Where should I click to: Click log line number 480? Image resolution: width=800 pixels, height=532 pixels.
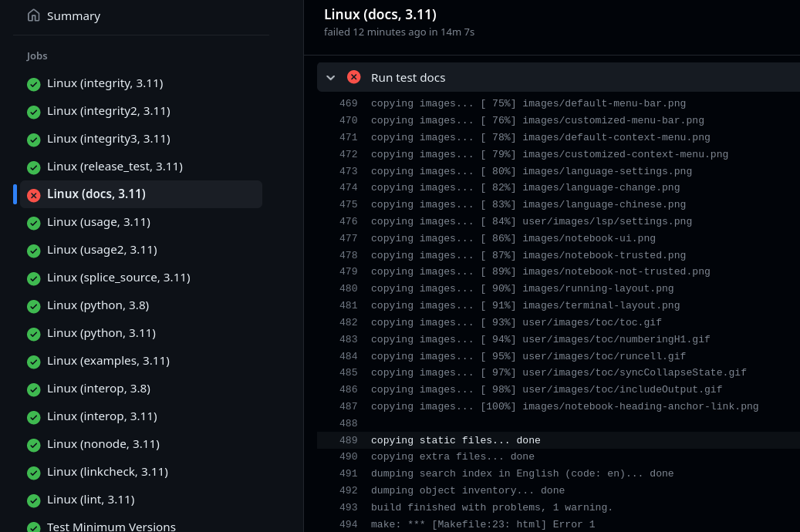pos(349,288)
